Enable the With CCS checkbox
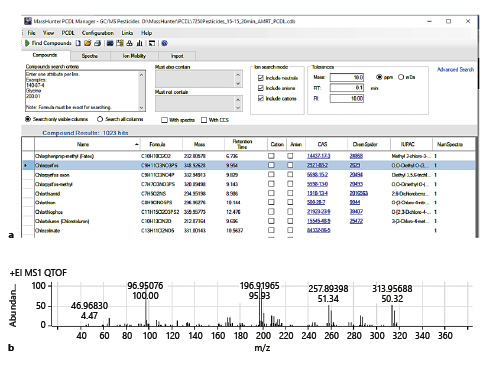 [x=204, y=120]
